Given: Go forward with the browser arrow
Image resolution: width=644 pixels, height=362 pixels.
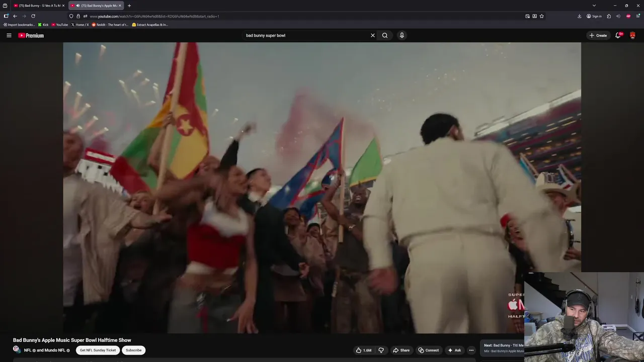Looking at the screenshot, I should pos(24,16).
